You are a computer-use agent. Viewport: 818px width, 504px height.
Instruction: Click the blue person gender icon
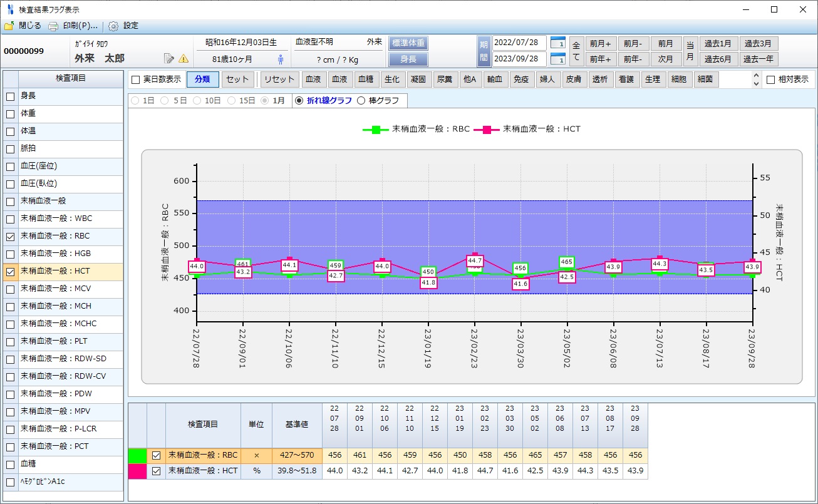click(280, 59)
